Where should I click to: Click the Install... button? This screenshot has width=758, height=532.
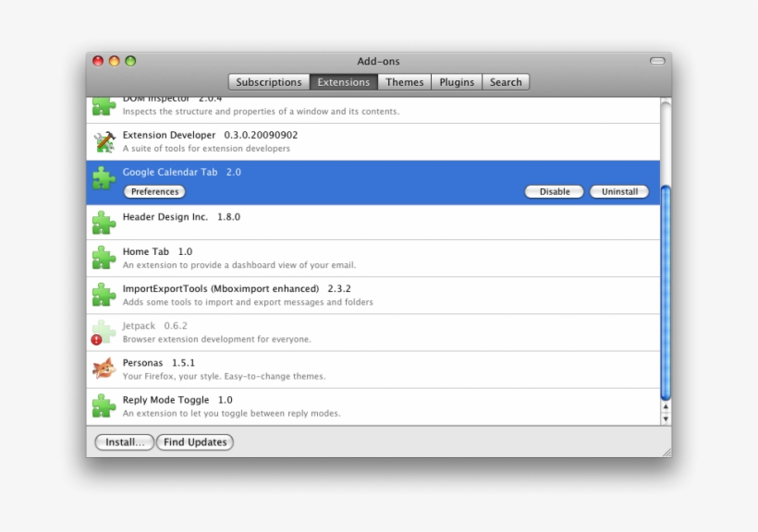(x=125, y=442)
